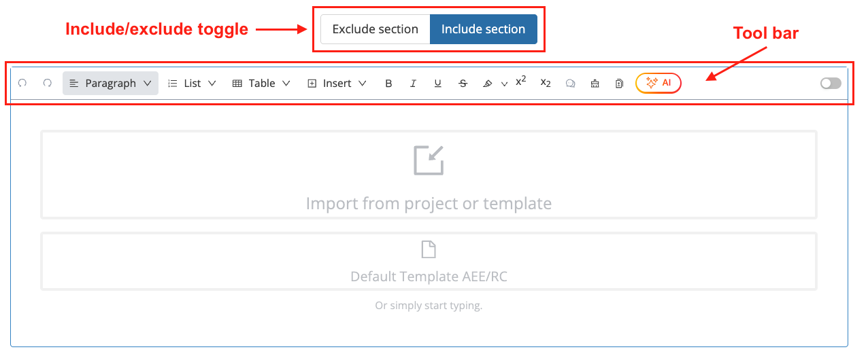Toggle the switch at toolbar right end
The width and height of the screenshot is (868, 356).
[x=831, y=83]
